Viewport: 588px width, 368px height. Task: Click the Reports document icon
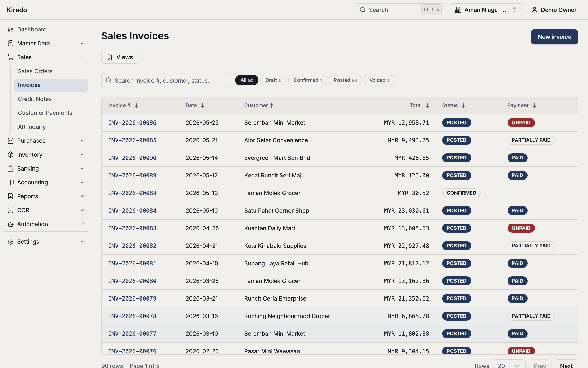(10, 196)
